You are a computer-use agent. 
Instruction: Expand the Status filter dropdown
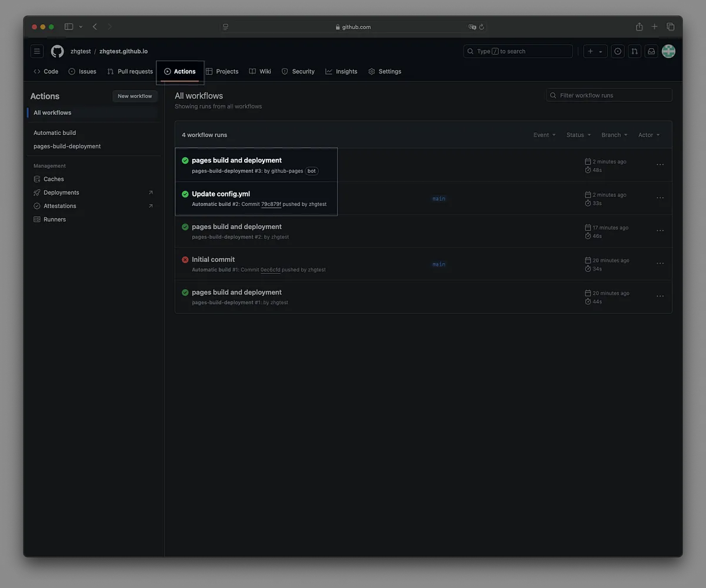click(578, 135)
